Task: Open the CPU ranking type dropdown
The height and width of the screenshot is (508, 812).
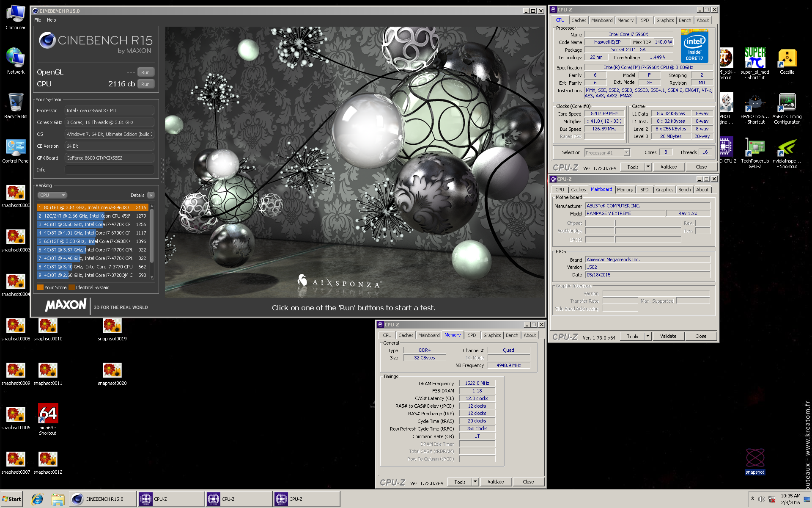Action: (x=52, y=195)
